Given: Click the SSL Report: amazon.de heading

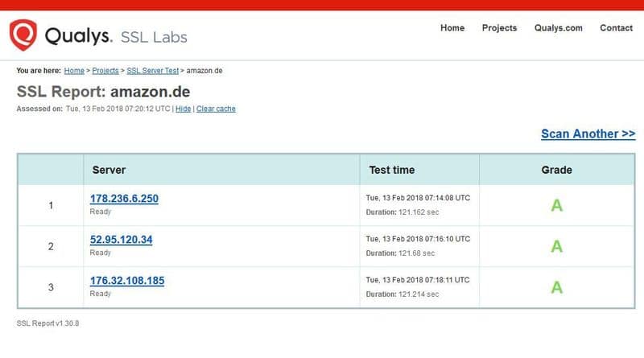Looking at the screenshot, I should [x=103, y=92].
